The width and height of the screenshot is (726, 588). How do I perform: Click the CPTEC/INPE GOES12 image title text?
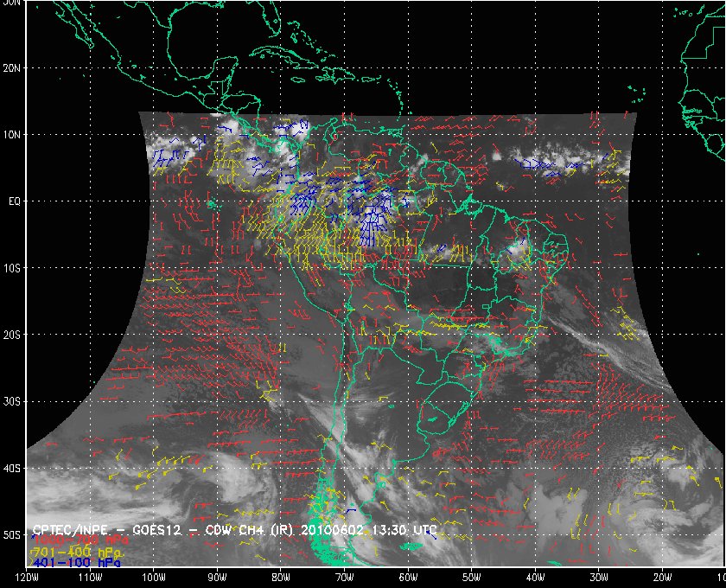coord(235,530)
